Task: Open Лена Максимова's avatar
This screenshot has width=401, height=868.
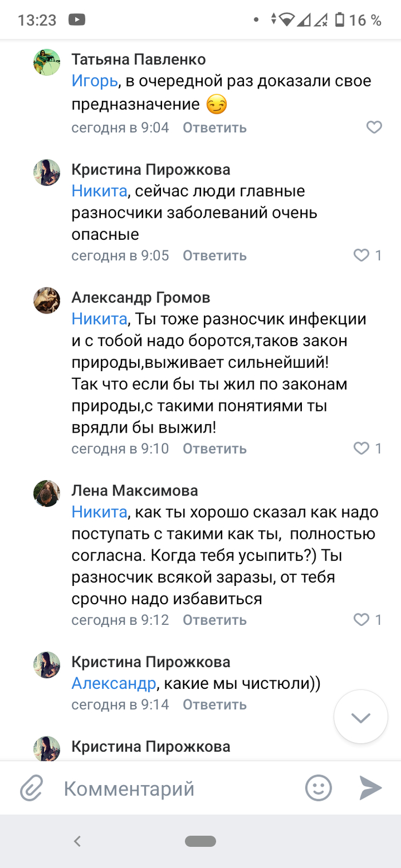Action: 47,493
